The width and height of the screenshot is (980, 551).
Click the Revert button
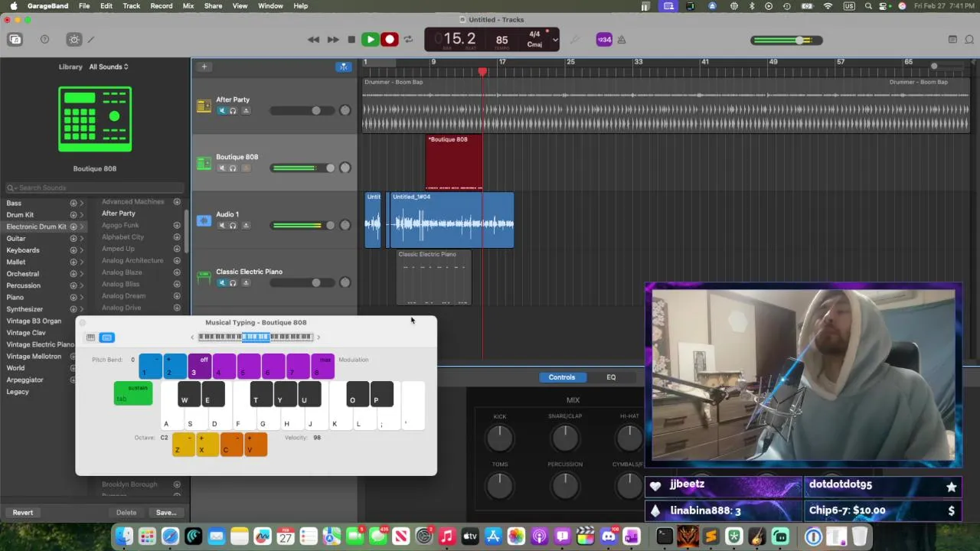coord(23,513)
